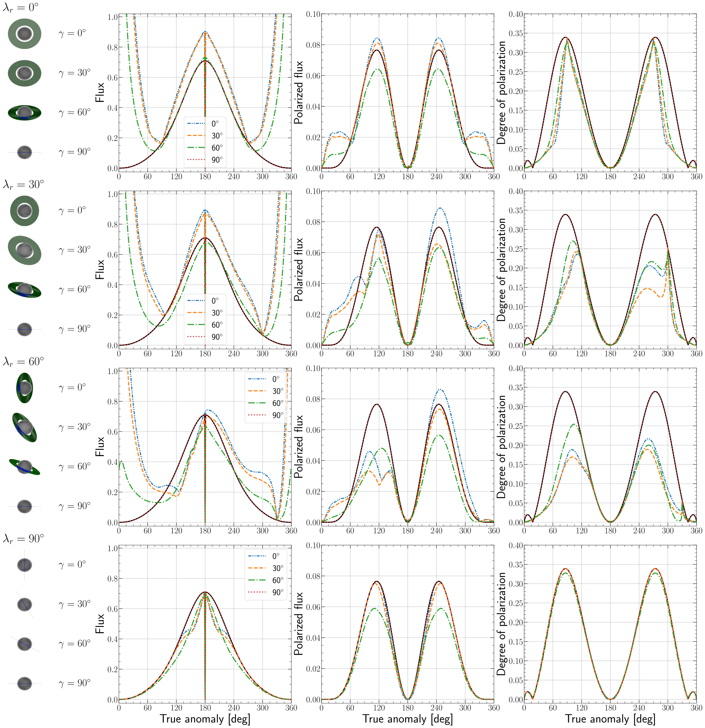Click the λr = 90° row heading
The width and height of the screenshot is (705, 728).
tap(23, 539)
